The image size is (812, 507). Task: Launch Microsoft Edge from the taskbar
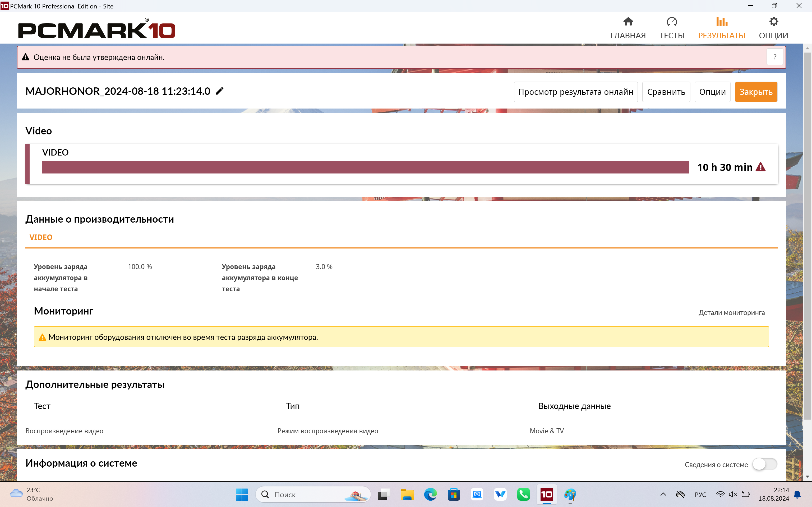click(430, 494)
